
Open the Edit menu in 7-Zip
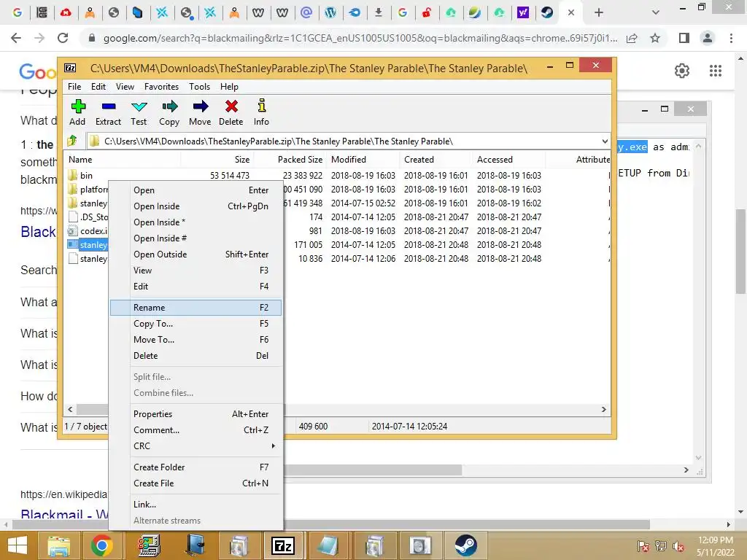coord(98,87)
